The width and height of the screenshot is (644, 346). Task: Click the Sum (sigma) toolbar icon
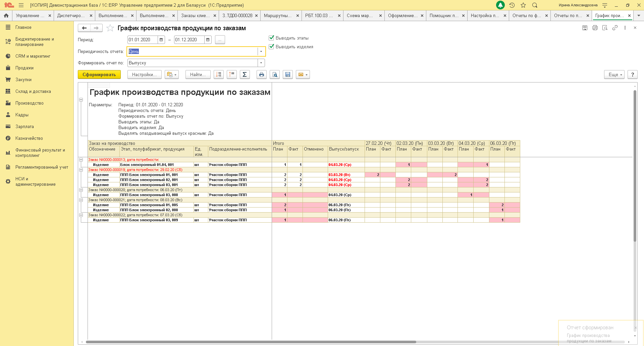(x=245, y=74)
